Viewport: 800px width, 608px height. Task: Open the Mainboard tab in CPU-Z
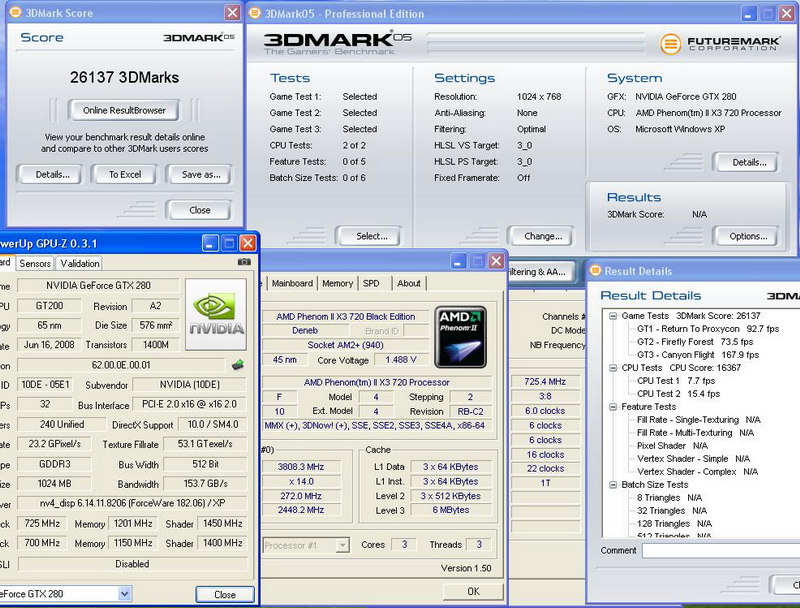[x=292, y=283]
